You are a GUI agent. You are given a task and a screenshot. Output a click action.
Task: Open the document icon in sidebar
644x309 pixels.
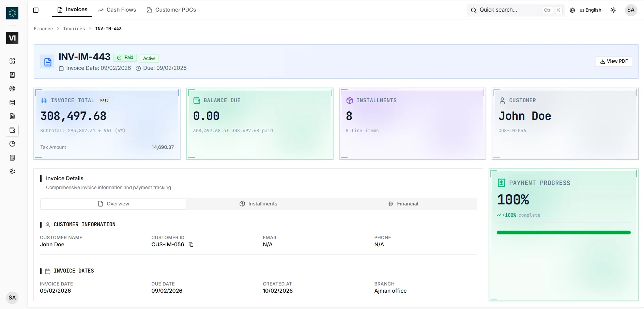[x=12, y=116]
